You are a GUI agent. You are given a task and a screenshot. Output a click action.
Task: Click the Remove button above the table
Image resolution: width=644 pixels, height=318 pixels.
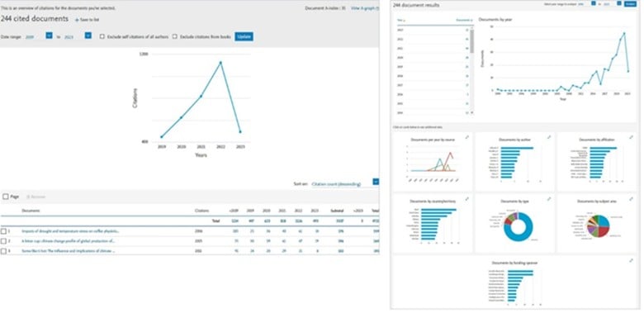coord(36,197)
